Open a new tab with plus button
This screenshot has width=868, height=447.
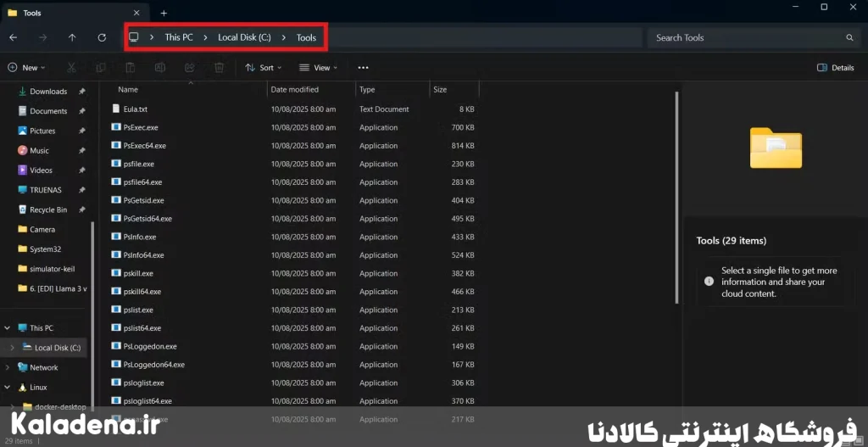pos(164,13)
